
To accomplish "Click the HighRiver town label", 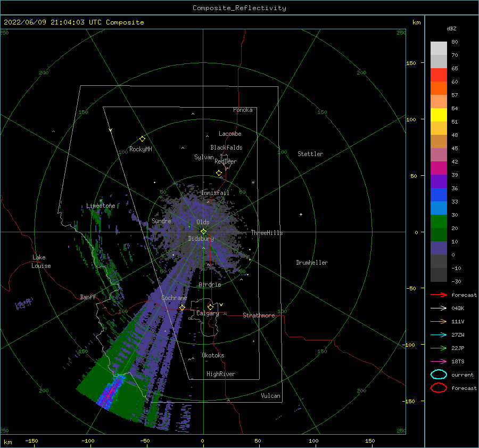I will 221,374.
